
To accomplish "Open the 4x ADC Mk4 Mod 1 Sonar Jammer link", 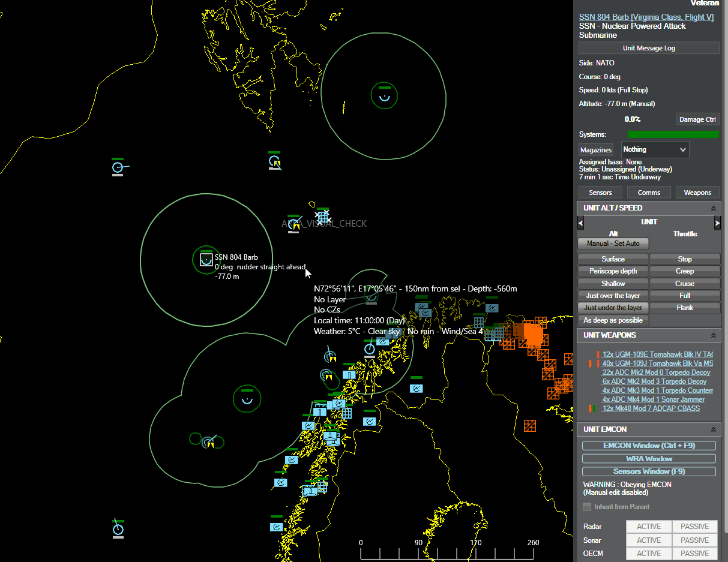I will tap(654, 399).
